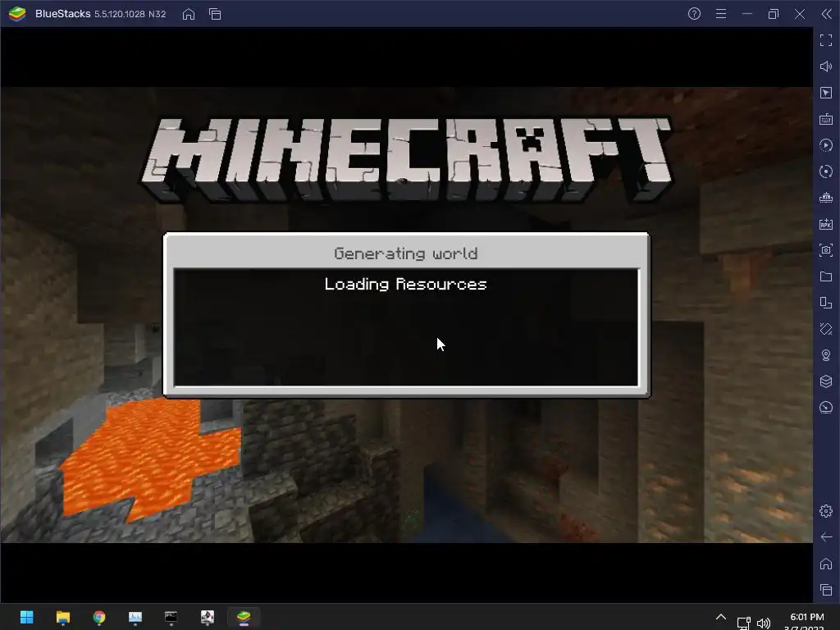Toggle fullscreen mode in the sidebar
840x630 pixels.
pyautogui.click(x=826, y=40)
